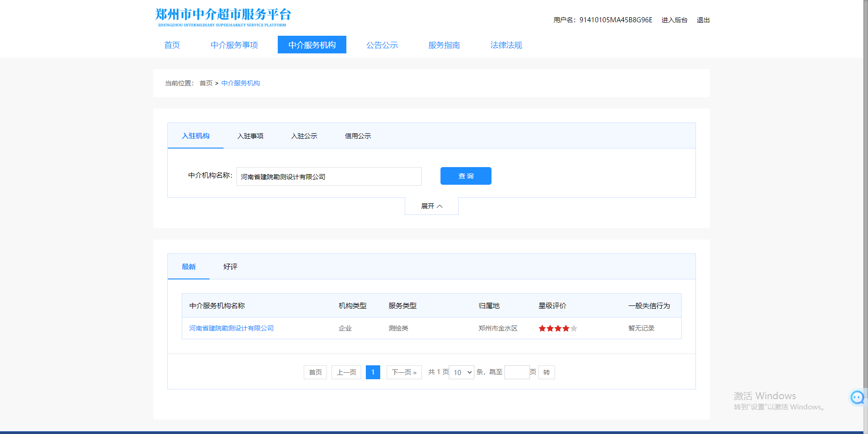Click the four-star rating in results row
Screen dimensions: 868x434
pos(557,329)
